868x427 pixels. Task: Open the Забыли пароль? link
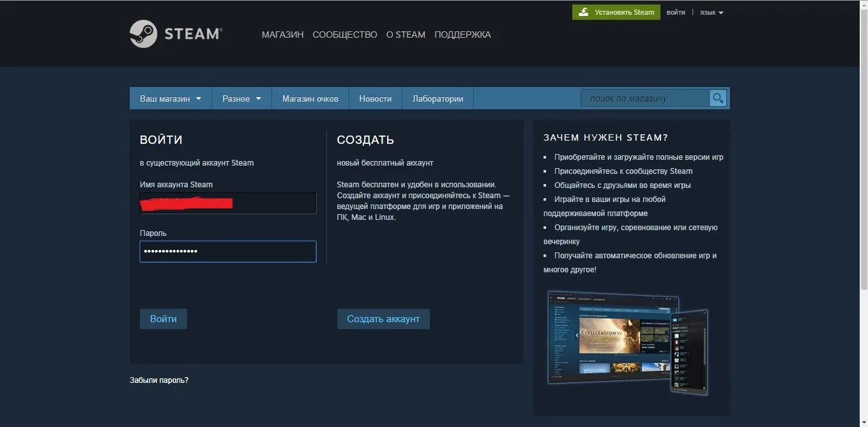[159, 380]
